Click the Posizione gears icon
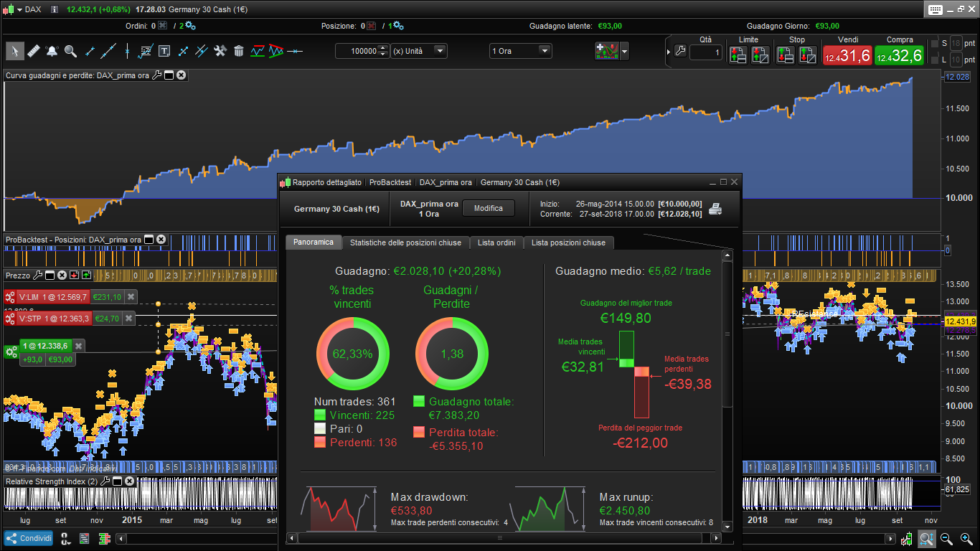980x551 pixels. pos(398,26)
